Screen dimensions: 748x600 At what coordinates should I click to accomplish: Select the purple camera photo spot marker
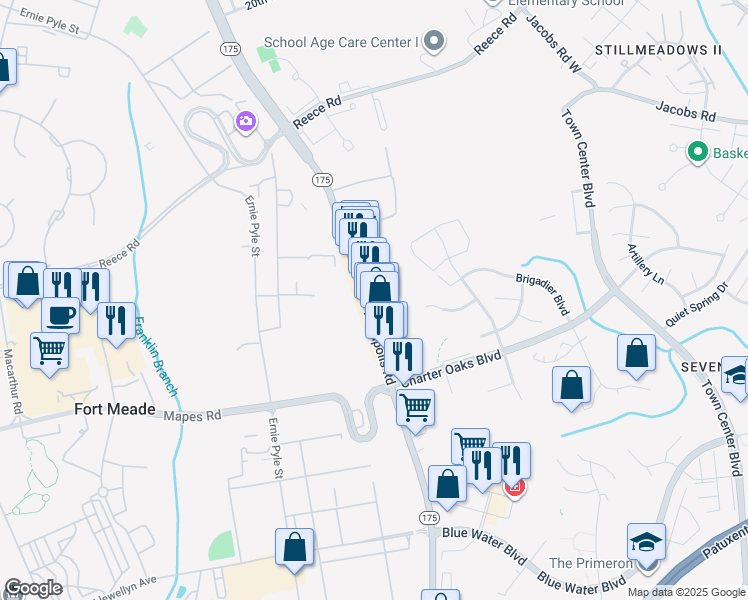[x=246, y=122]
